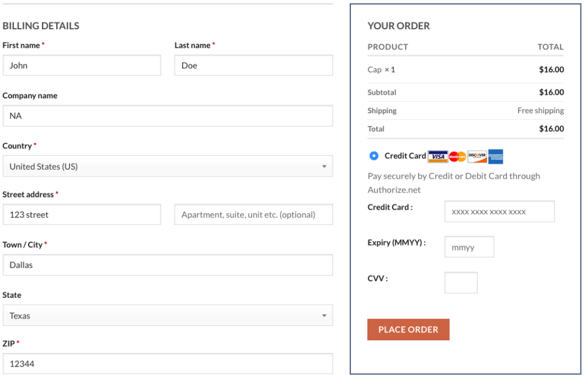Click the Expiry mmyy field
Viewport: 588px width, 384px height.
click(469, 247)
